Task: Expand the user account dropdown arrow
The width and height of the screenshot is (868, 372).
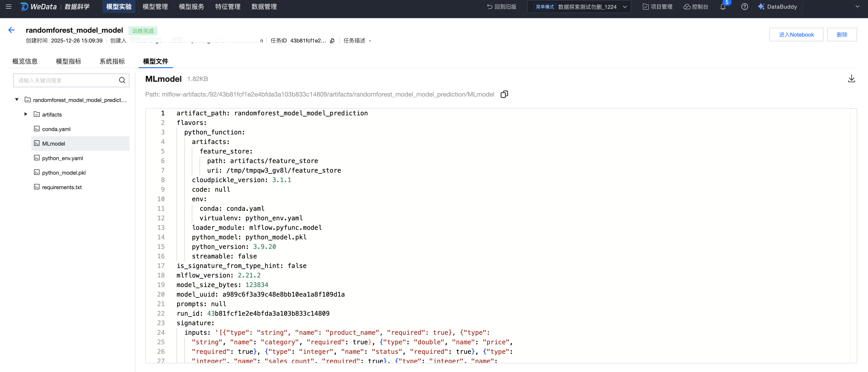Action: 857,7
